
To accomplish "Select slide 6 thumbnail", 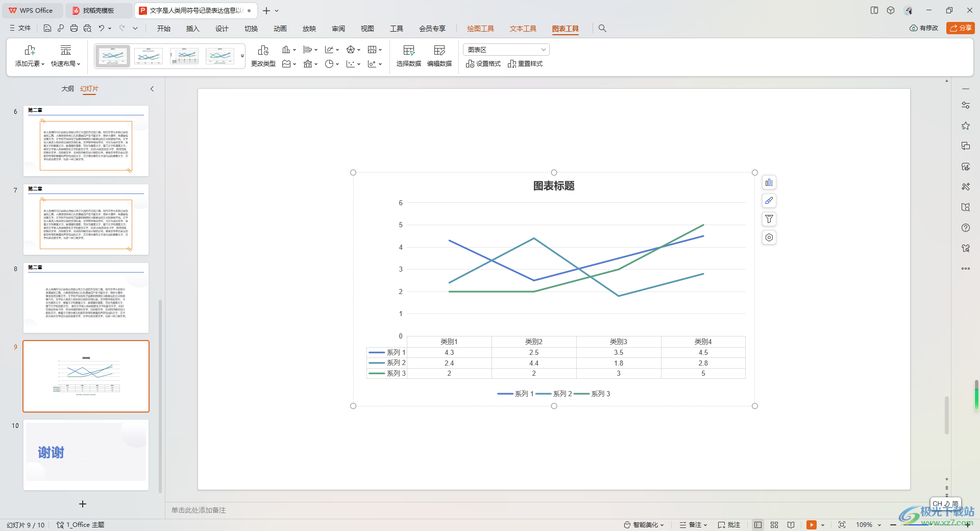I will pyautogui.click(x=86, y=141).
